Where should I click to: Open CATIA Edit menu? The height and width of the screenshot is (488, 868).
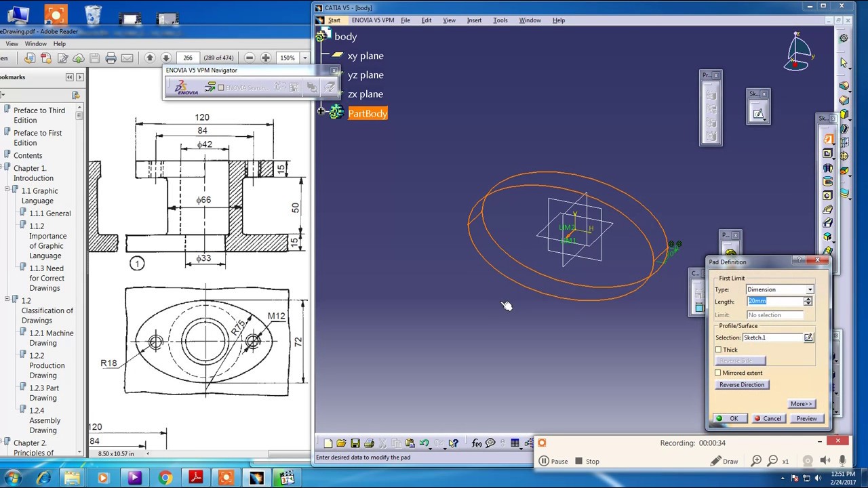(427, 20)
